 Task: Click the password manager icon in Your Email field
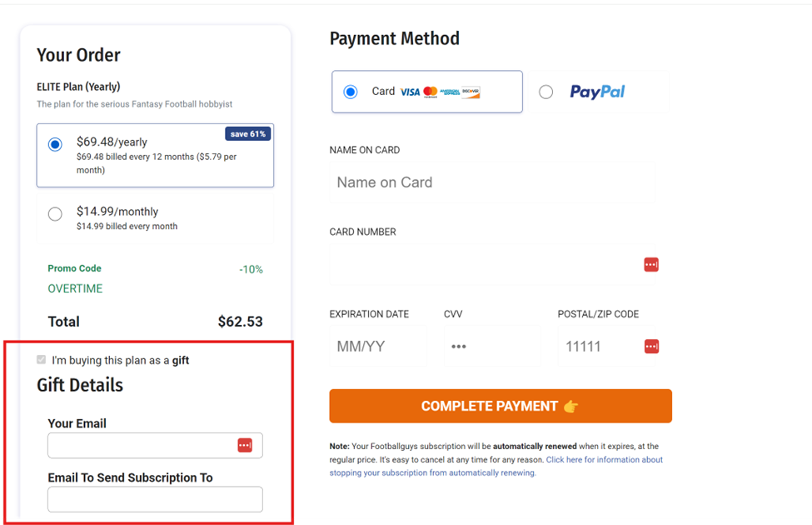click(x=245, y=445)
